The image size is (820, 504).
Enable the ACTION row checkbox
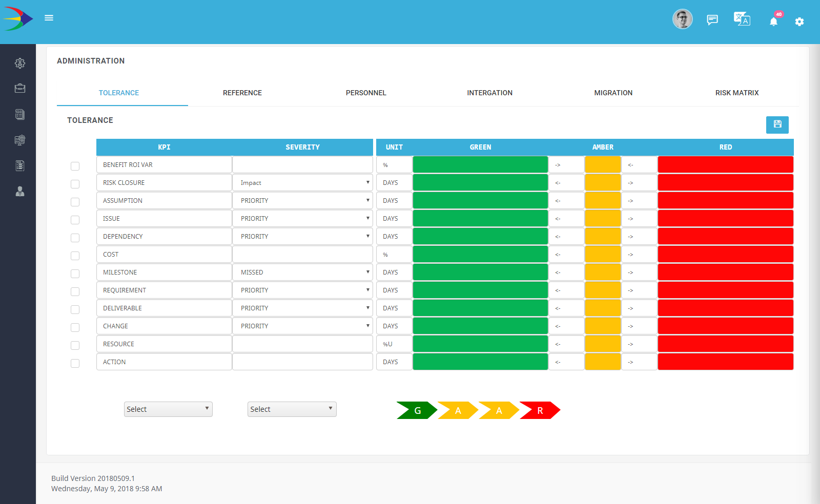75,363
